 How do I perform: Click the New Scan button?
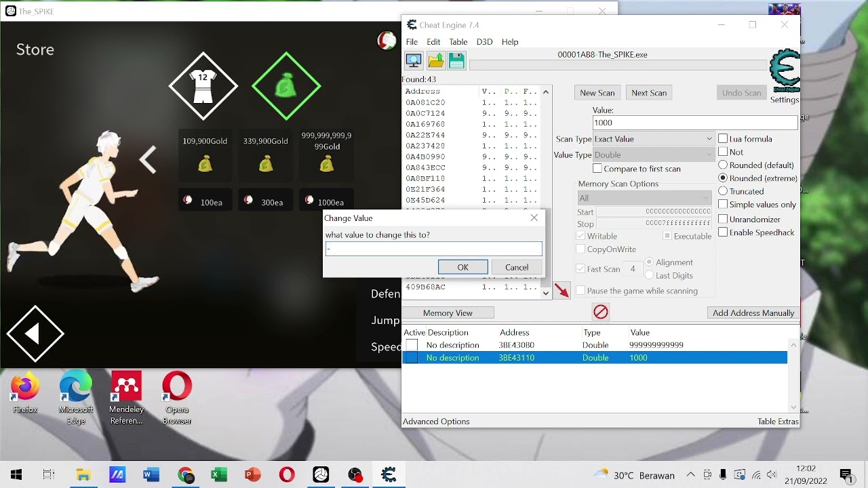(x=597, y=93)
